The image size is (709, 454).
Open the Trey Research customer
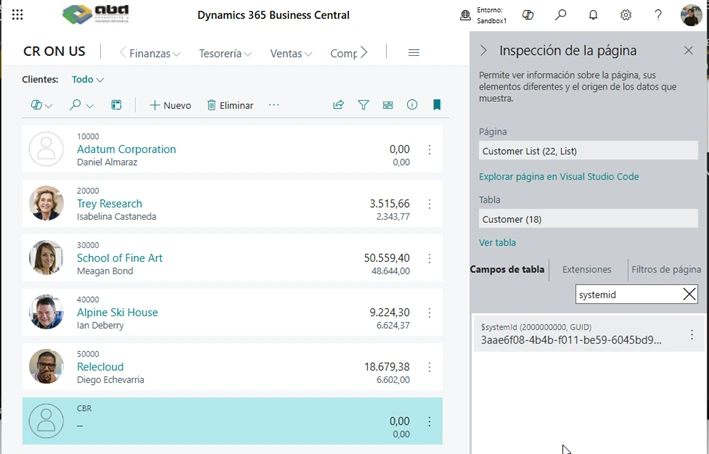point(109,203)
